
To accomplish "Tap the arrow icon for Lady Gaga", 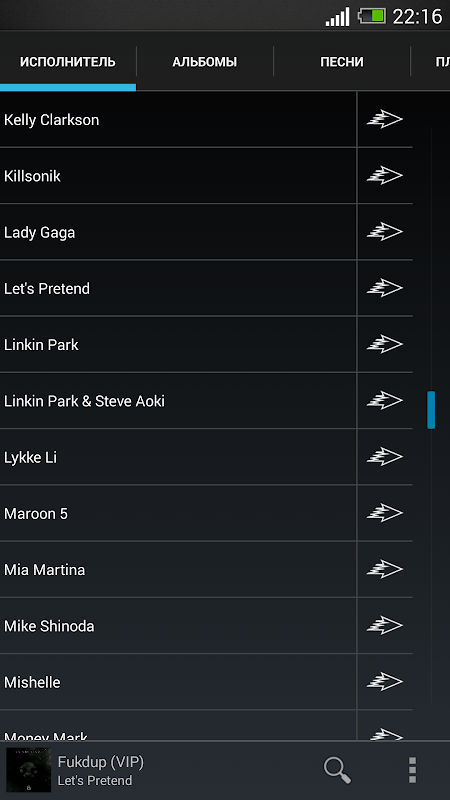I will [x=385, y=232].
